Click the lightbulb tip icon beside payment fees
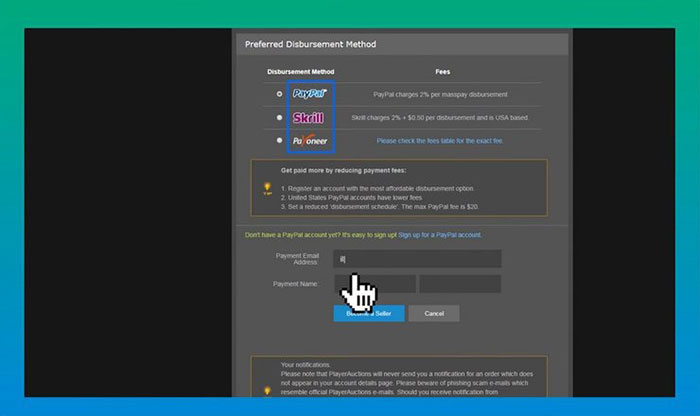700x416 pixels. pos(266,187)
